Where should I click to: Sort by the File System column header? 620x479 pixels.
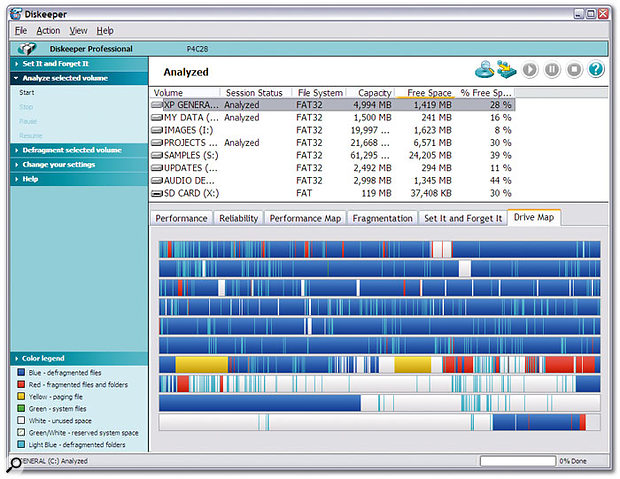(x=319, y=93)
